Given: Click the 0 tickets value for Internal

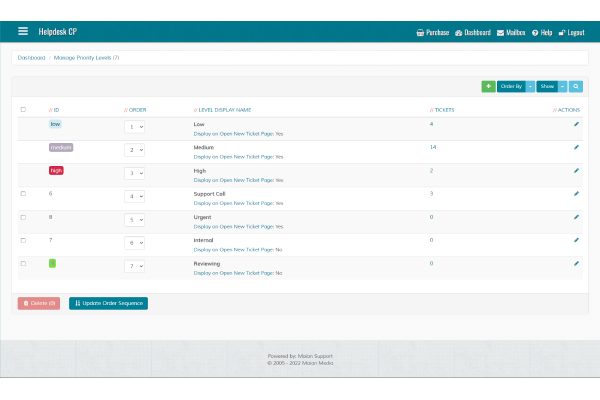Looking at the screenshot, I should coord(431,240).
